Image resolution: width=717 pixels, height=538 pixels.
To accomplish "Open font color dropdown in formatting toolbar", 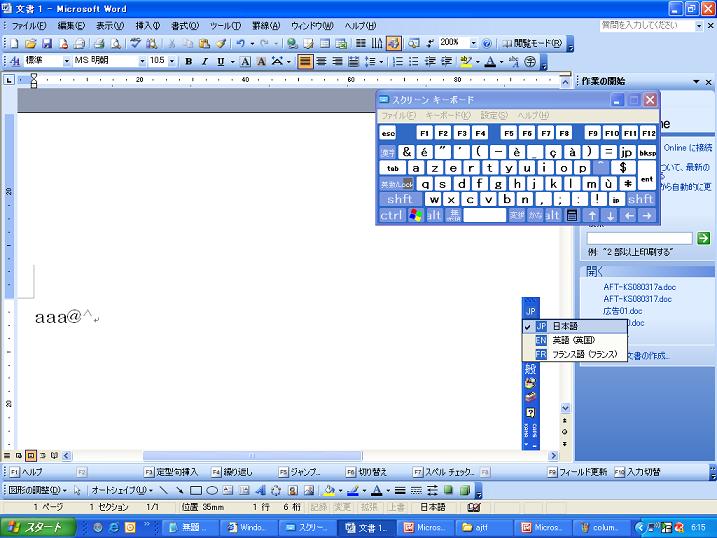I will 501,61.
